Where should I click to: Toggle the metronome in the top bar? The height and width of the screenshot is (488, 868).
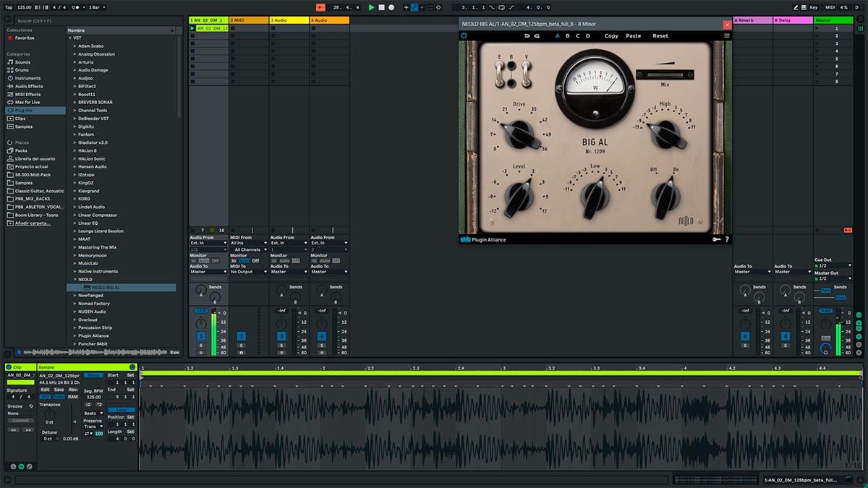pyautogui.click(x=74, y=7)
